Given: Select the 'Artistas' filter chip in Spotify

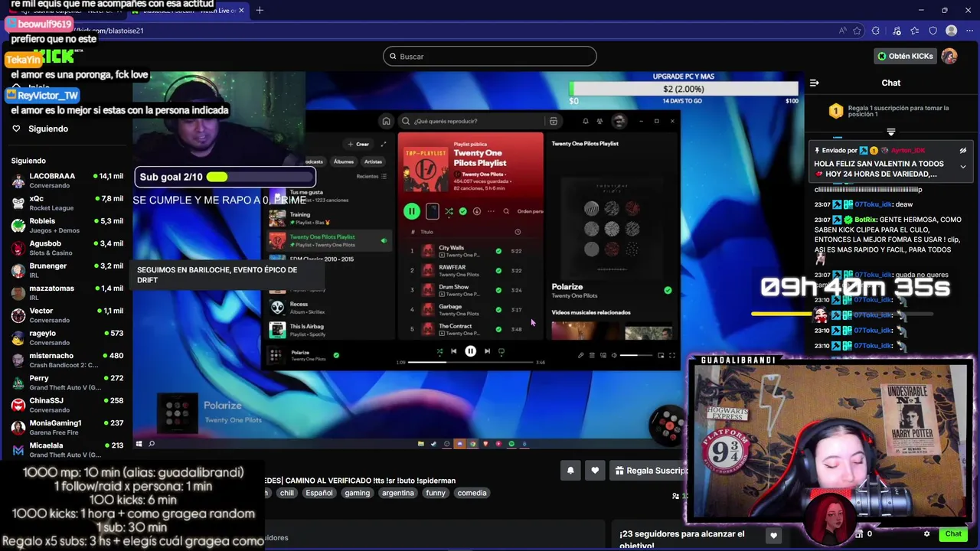Looking at the screenshot, I should click(x=373, y=161).
